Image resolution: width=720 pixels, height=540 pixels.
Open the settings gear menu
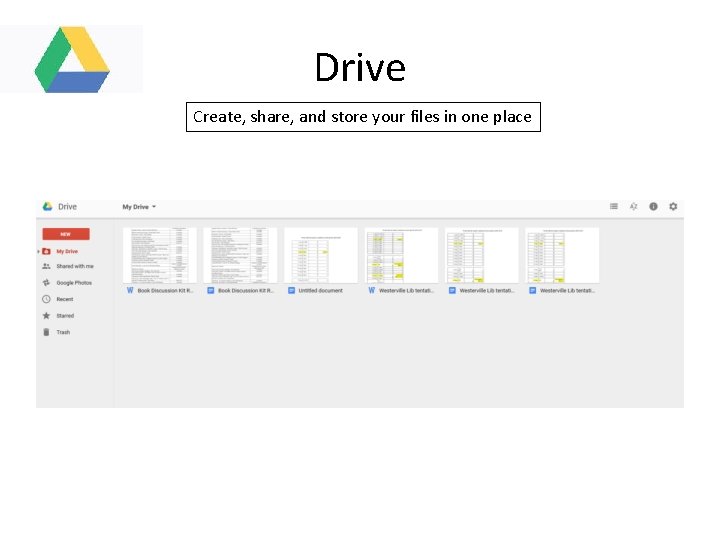tap(673, 207)
